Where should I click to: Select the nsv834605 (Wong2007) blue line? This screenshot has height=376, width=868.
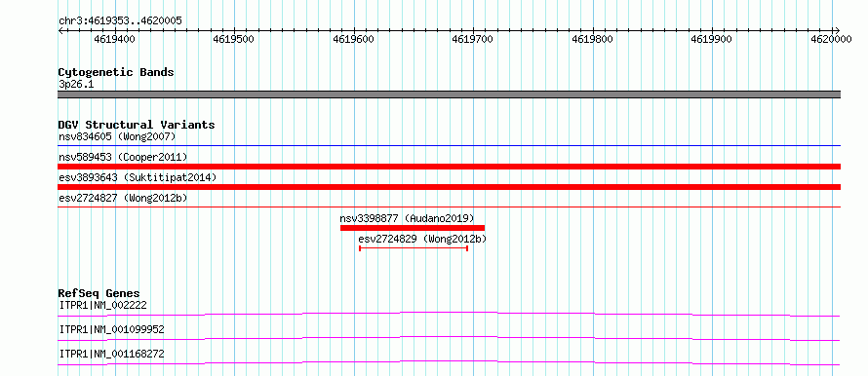coord(449,146)
